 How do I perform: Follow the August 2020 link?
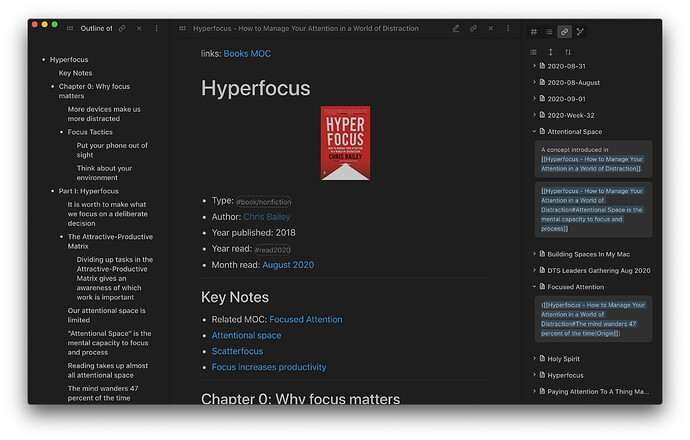coord(288,265)
